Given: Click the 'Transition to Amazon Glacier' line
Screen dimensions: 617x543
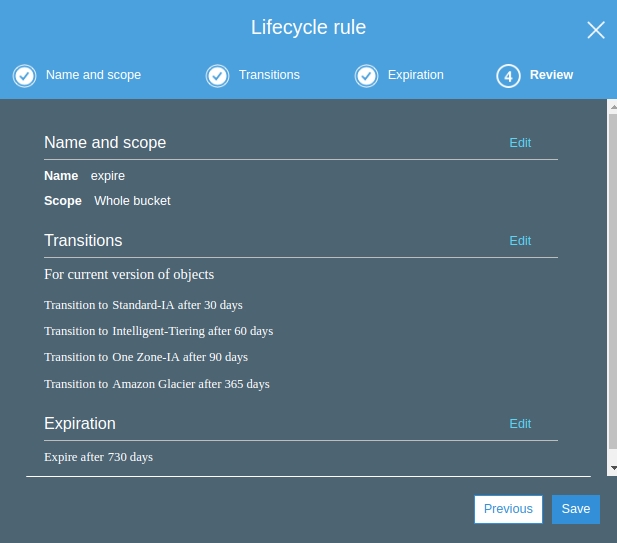Looking at the screenshot, I should coord(157,384).
